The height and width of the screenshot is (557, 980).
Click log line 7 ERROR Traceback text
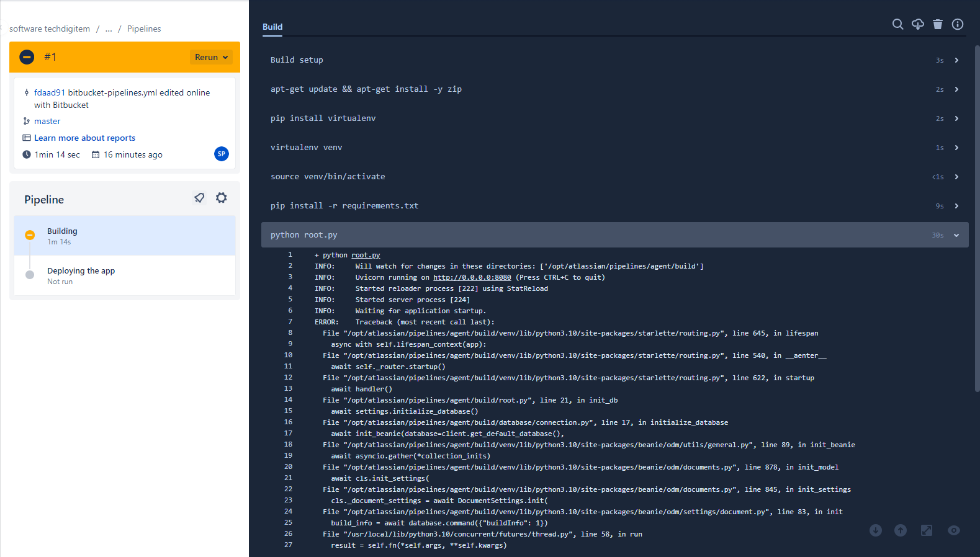[405, 322]
